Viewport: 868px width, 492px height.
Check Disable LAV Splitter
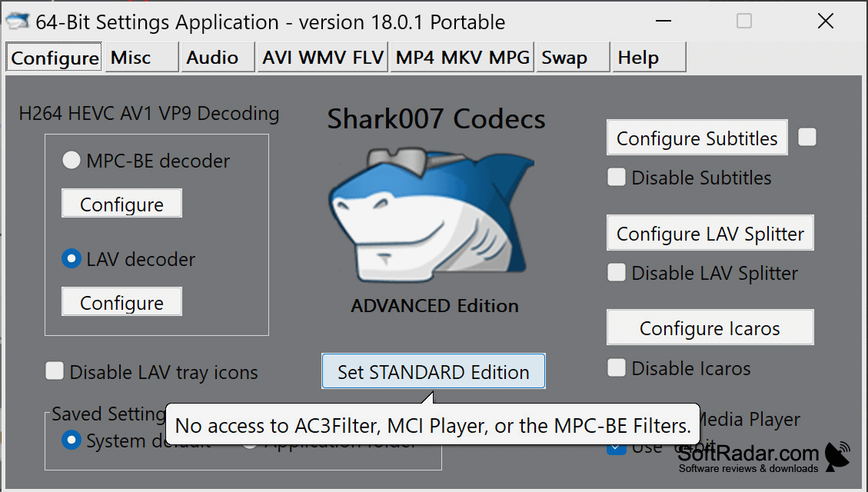pyautogui.click(x=617, y=272)
